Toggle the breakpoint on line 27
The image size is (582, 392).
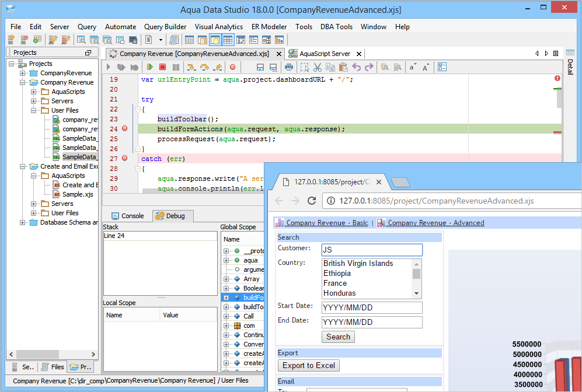(x=125, y=158)
